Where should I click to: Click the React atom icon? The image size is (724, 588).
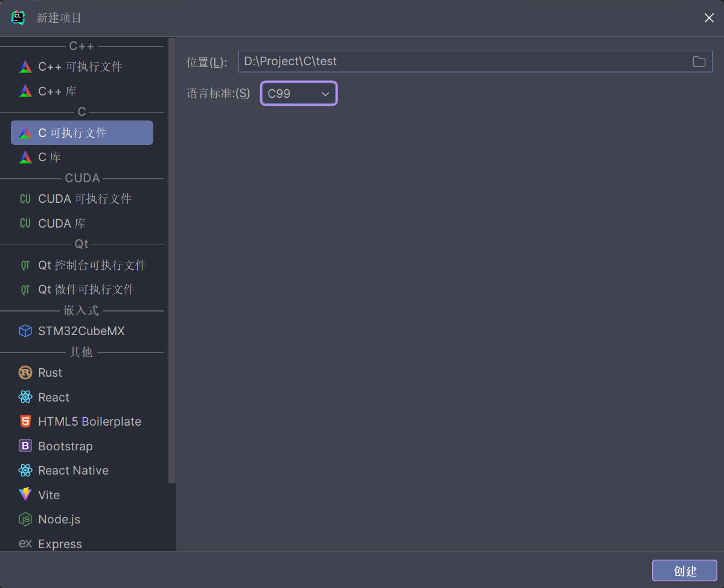25,397
